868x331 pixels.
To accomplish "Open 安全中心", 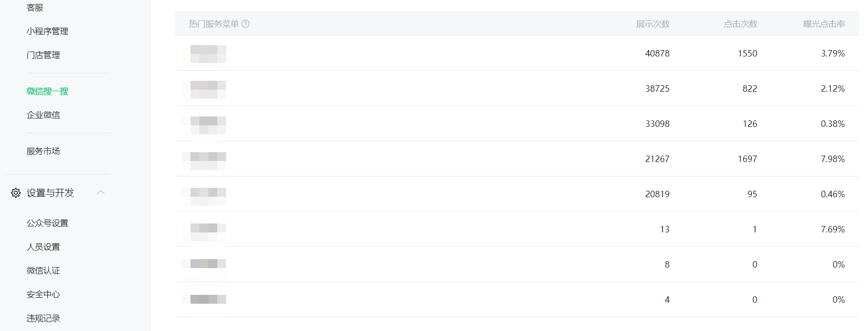I will coord(44,294).
